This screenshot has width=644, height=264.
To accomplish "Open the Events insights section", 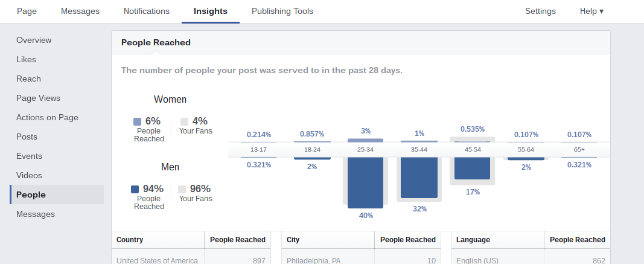I will coord(29,156).
